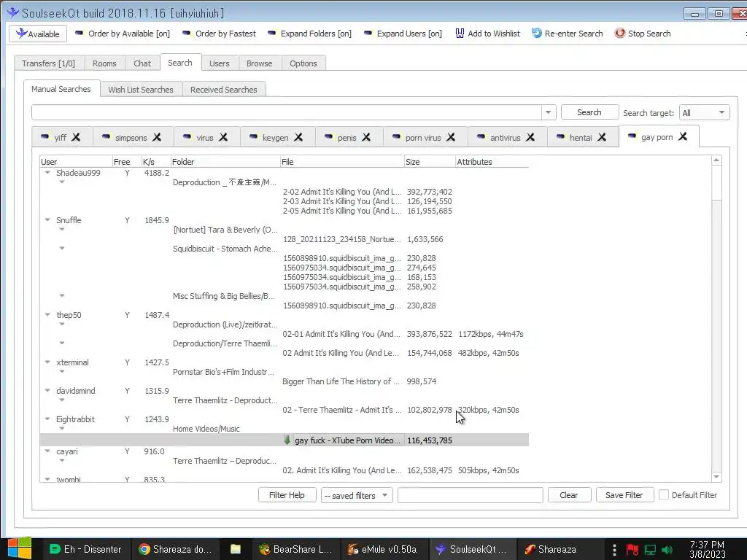Collapse the Snuffle user row
The image size is (747, 560).
coord(47,220)
